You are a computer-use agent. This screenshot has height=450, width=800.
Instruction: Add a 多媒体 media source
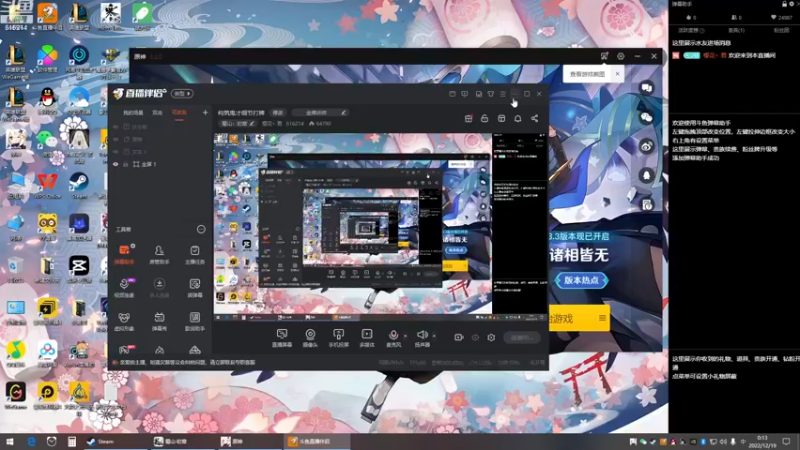coord(367,338)
